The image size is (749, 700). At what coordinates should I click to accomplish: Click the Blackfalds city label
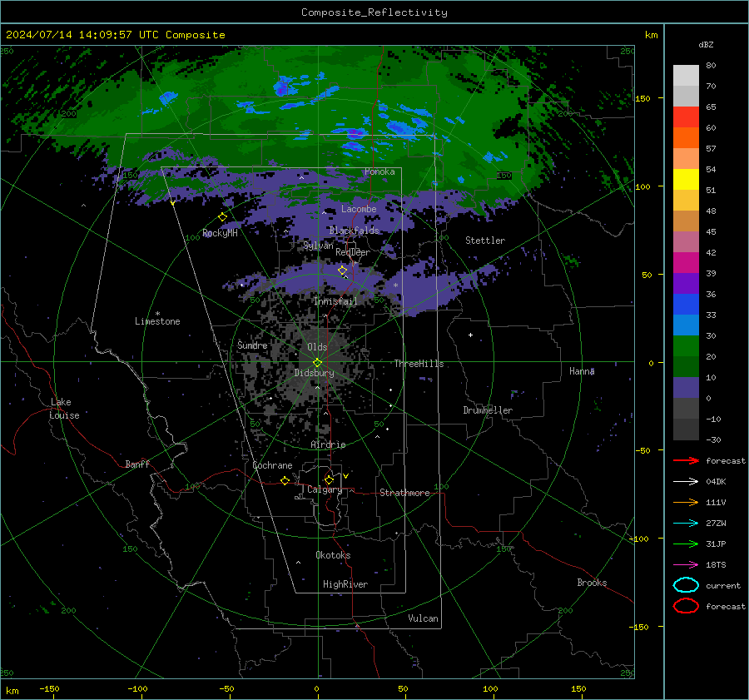tap(354, 231)
